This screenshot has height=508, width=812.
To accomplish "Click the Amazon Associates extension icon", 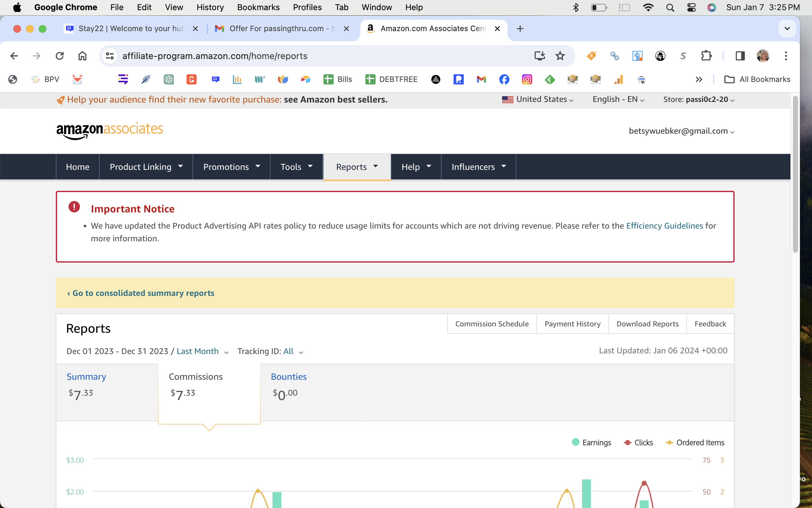I will coord(592,56).
